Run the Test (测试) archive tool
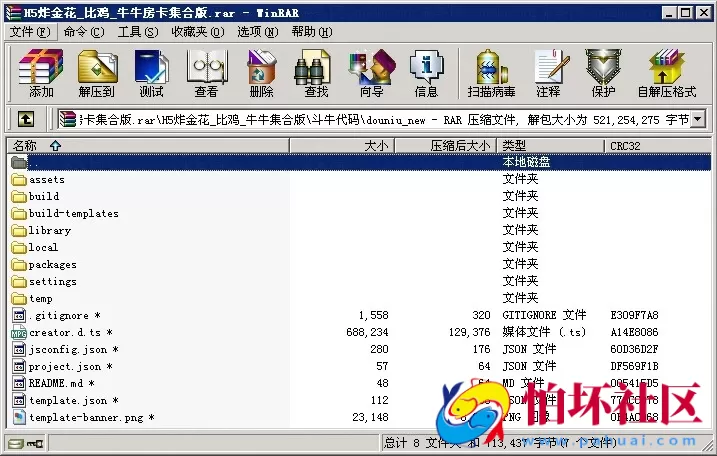This screenshot has height=456, width=717. (x=151, y=73)
